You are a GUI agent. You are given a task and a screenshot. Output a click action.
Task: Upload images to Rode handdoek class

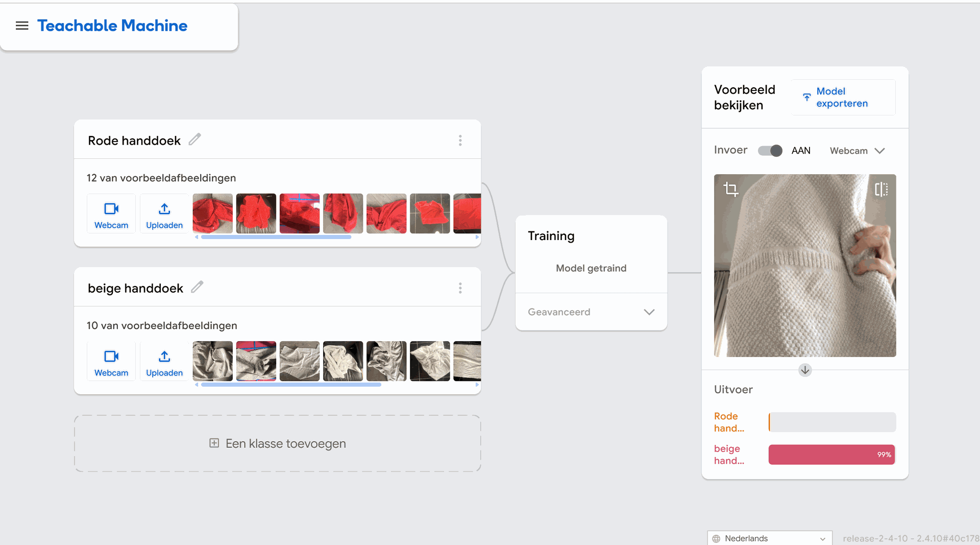pyautogui.click(x=164, y=214)
